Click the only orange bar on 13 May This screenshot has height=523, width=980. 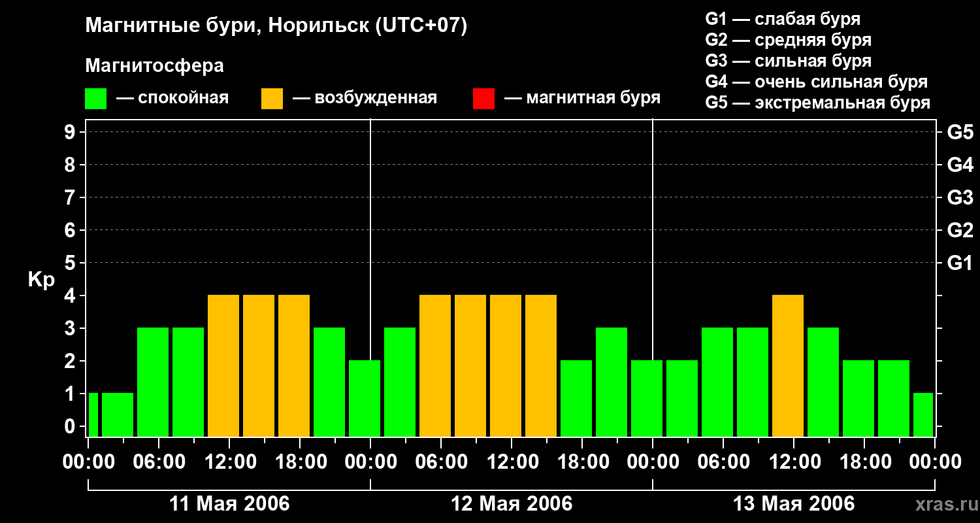(x=788, y=366)
